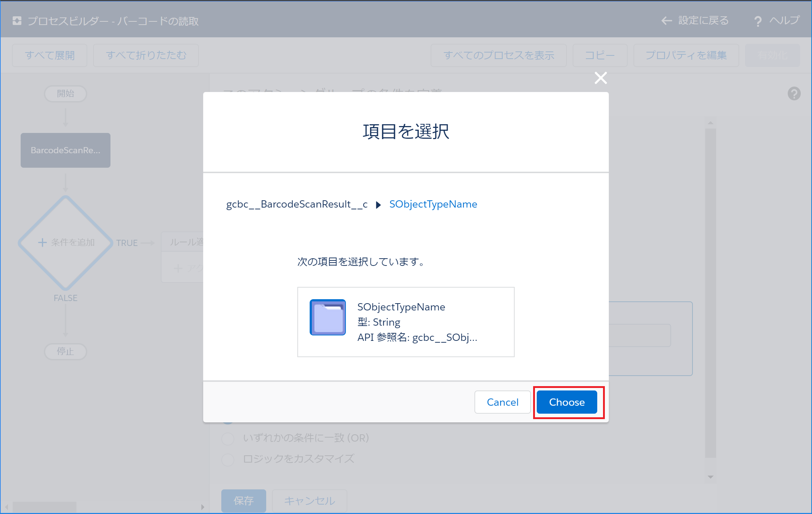
Task: Click the コピー button
Action: pyautogui.click(x=600, y=55)
